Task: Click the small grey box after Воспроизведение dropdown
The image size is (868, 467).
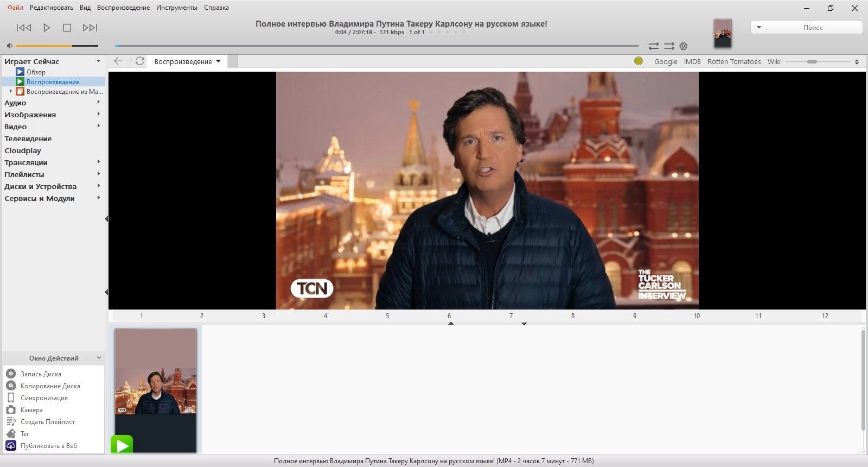Action: 233,61
